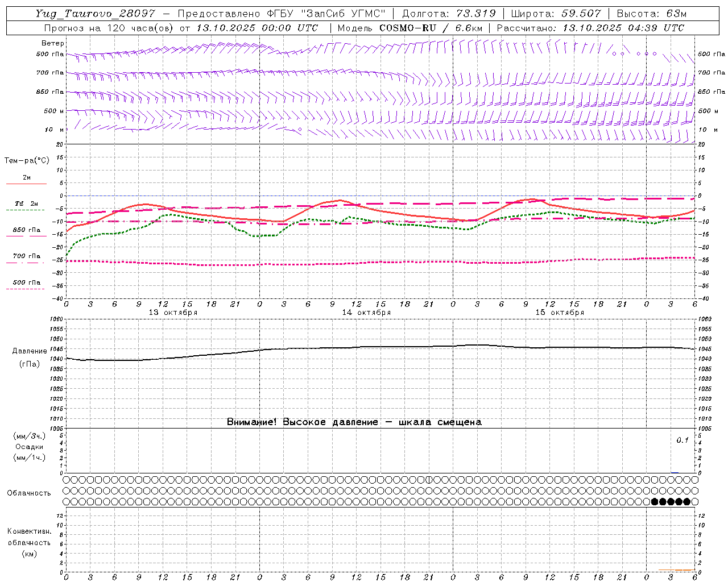728x582 pixels.
Task: Click the (мм/1ч.) precipitation unit label
Action: [30, 458]
